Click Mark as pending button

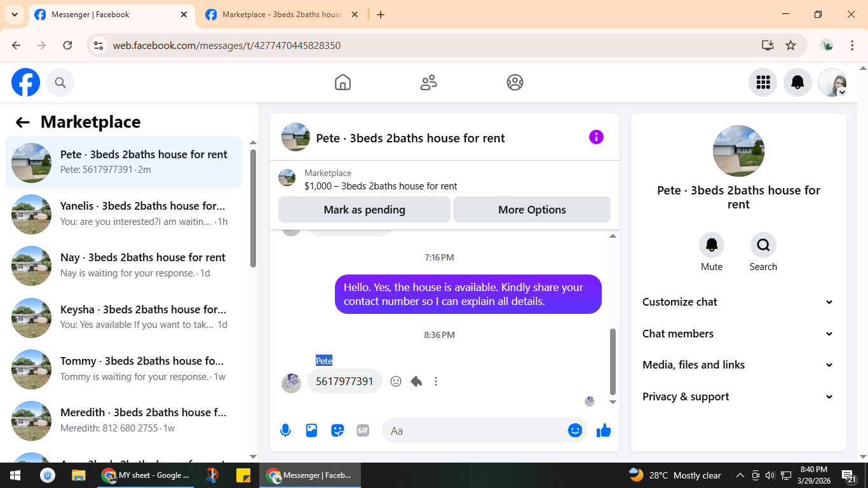pos(364,210)
